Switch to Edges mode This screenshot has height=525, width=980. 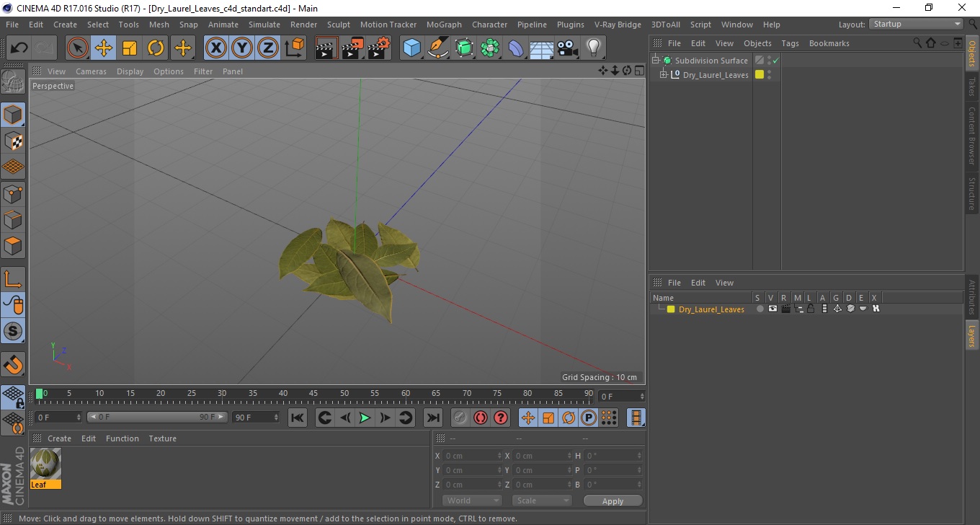13,219
